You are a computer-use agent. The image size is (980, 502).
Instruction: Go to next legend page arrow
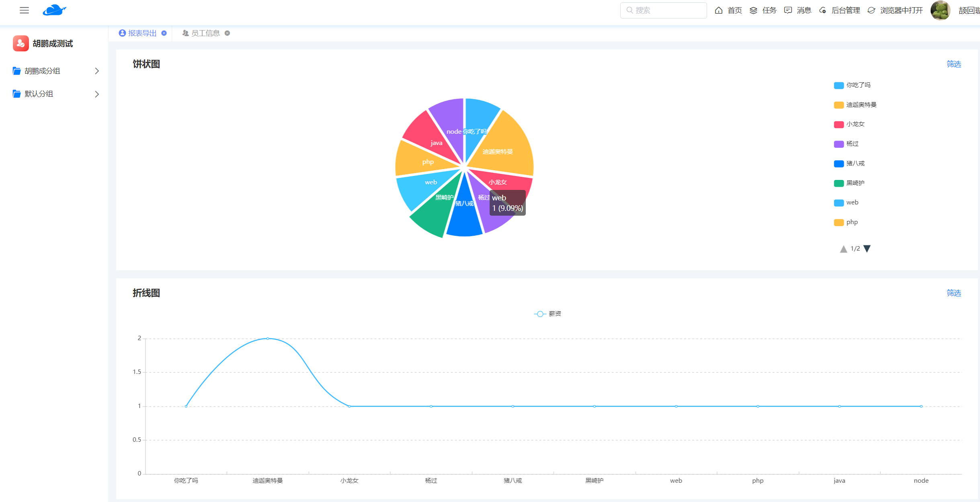coord(867,249)
